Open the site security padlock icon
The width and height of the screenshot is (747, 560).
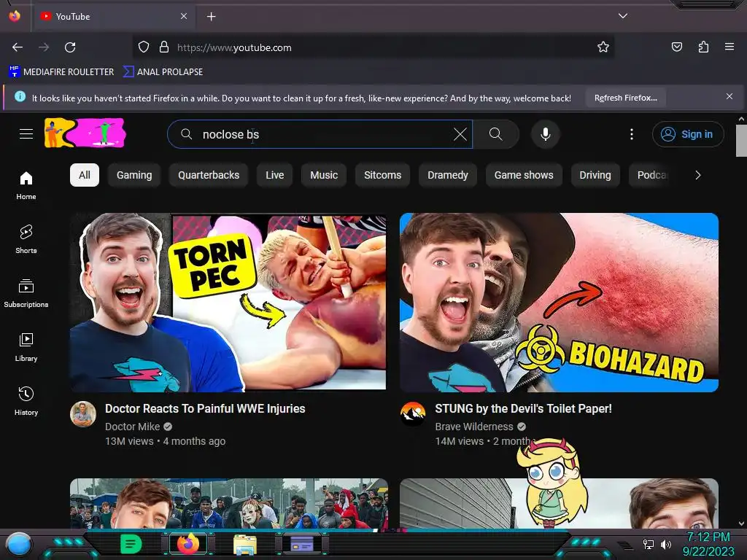164,47
